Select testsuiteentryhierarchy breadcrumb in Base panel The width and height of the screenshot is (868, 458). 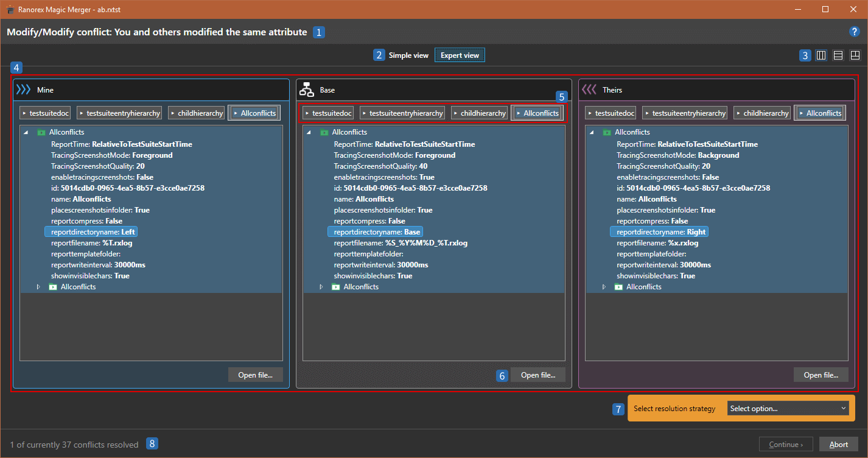tap(402, 113)
